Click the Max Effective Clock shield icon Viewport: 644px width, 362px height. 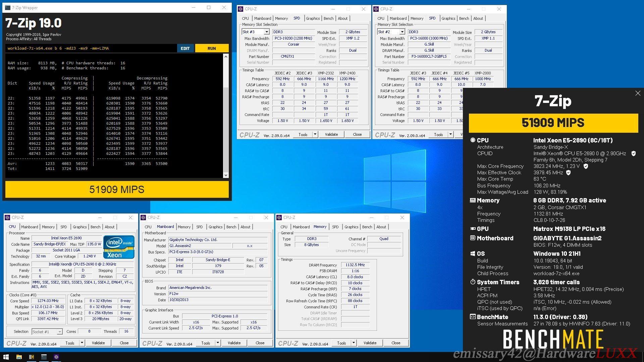[x=568, y=172]
